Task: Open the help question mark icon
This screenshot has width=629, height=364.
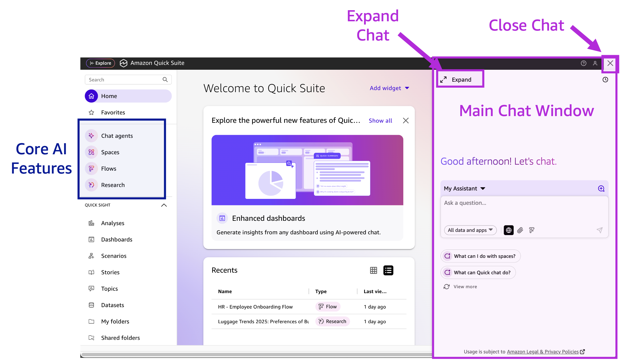Action: 583,63
